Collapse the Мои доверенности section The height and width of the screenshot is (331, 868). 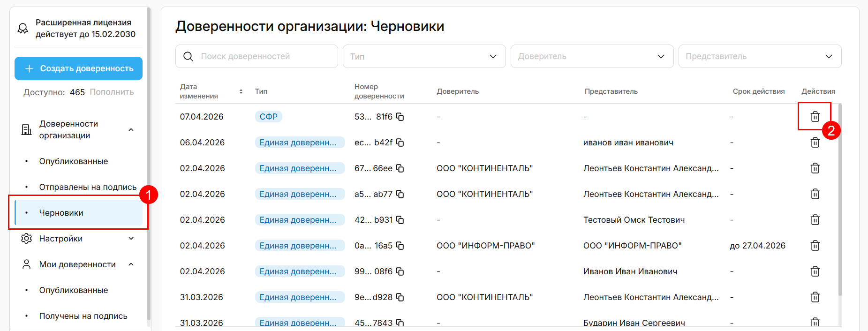[131, 264]
